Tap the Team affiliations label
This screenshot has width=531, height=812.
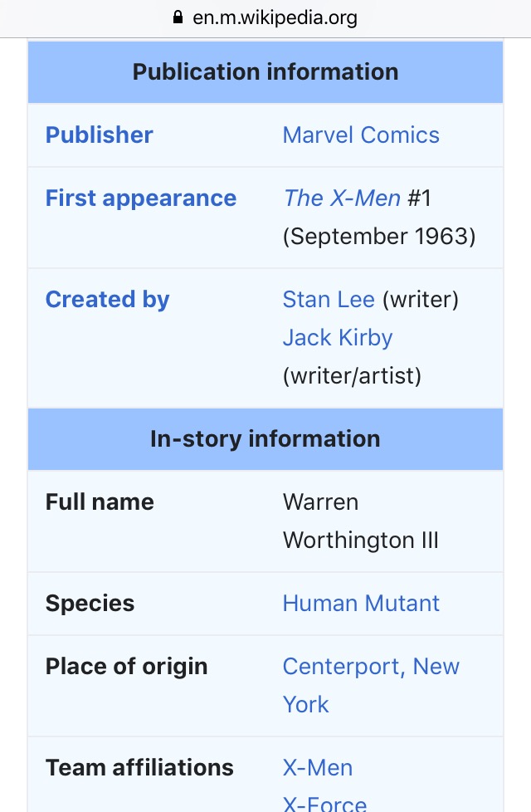coord(139,768)
